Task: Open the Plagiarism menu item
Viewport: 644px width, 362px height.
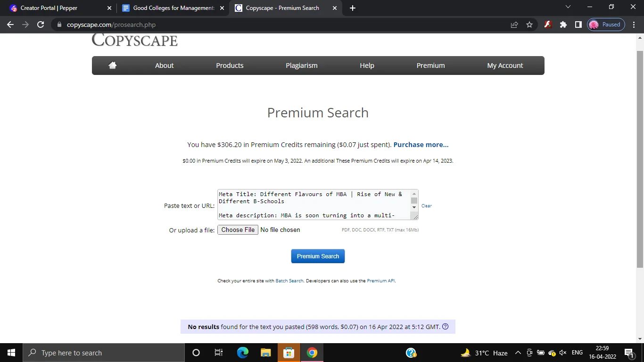Action: coord(301,66)
